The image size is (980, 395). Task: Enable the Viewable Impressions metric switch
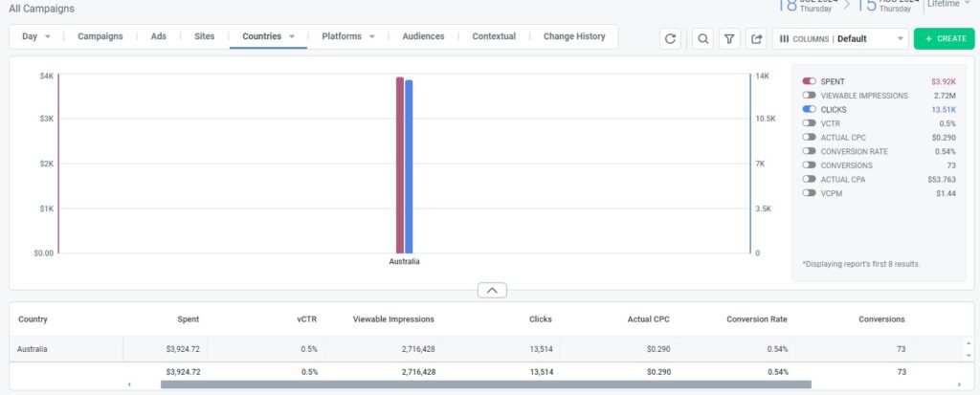click(810, 95)
